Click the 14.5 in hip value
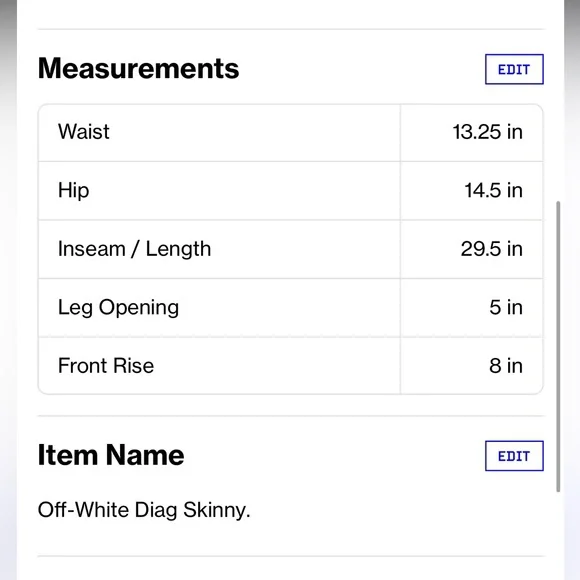 (493, 190)
